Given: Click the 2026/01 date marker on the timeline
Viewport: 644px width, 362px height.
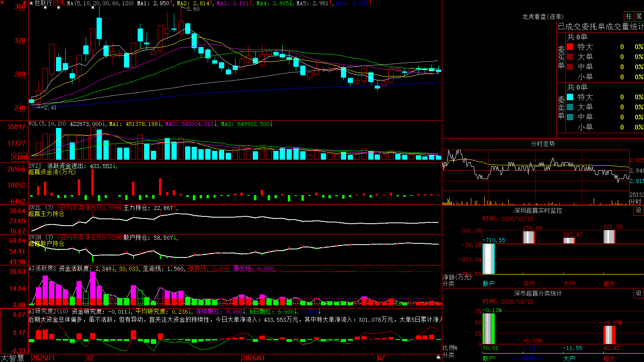Looking at the screenshot, I should pos(254,358).
